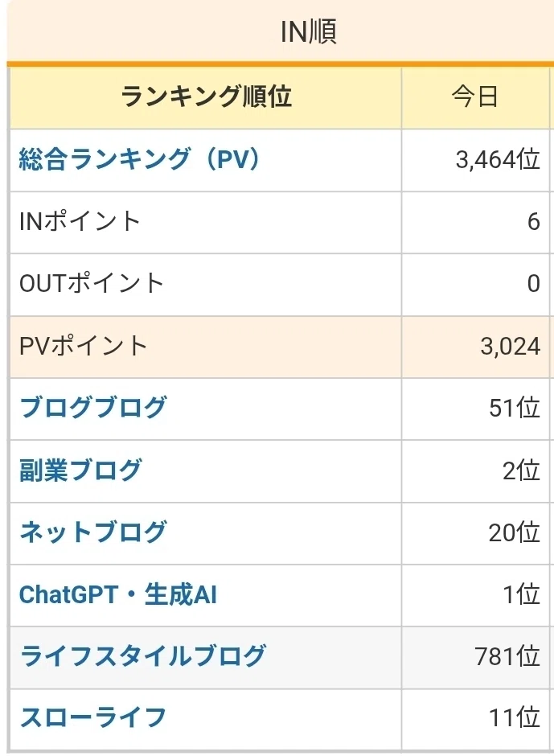Select the IN順 tab header

click(309, 32)
